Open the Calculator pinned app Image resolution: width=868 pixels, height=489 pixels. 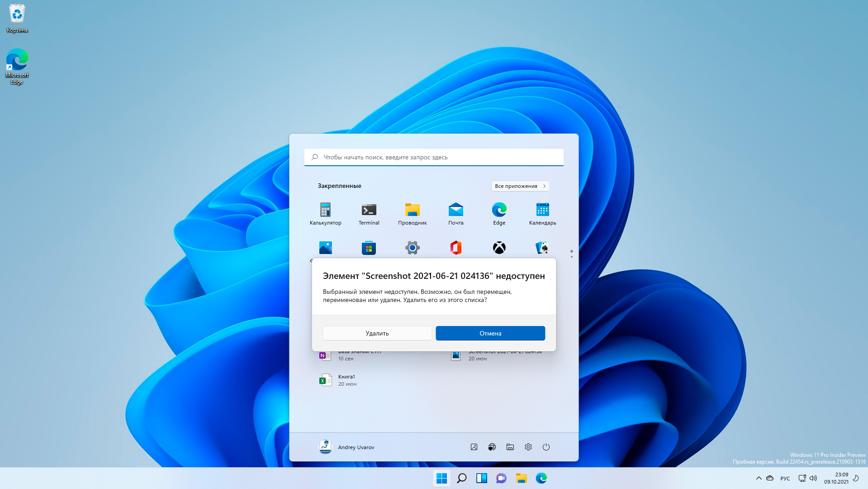click(x=325, y=213)
